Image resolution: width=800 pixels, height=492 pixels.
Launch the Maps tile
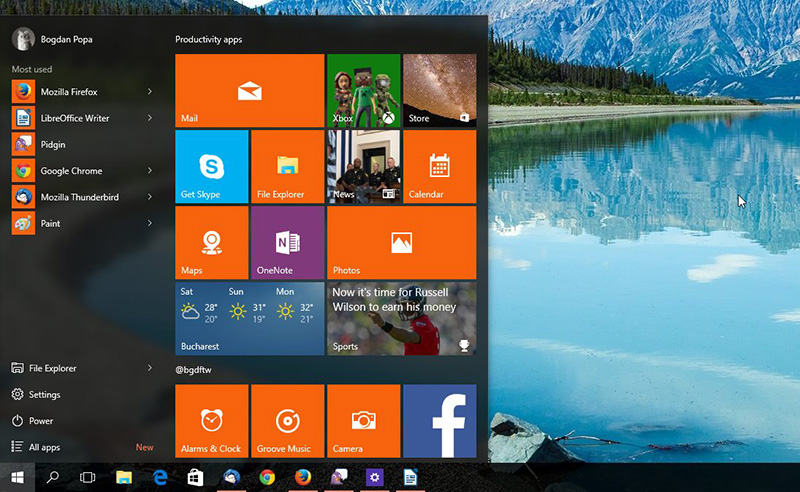click(x=212, y=242)
